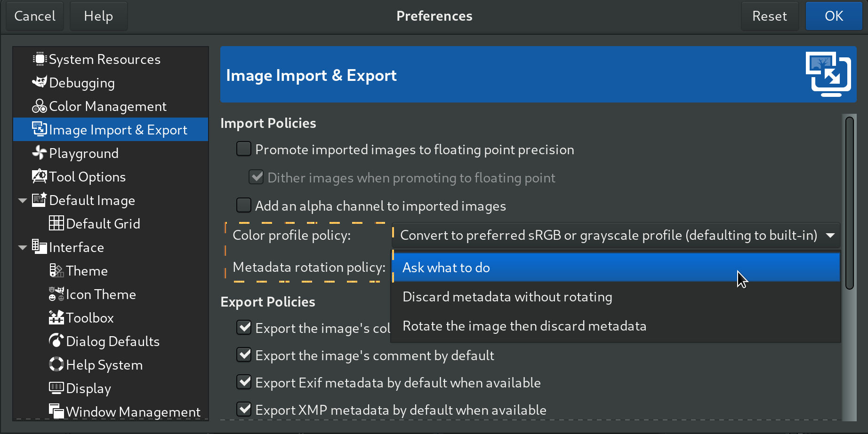The image size is (868, 434).
Task: Enable promoting imported images to floating point
Action: pyautogui.click(x=244, y=149)
